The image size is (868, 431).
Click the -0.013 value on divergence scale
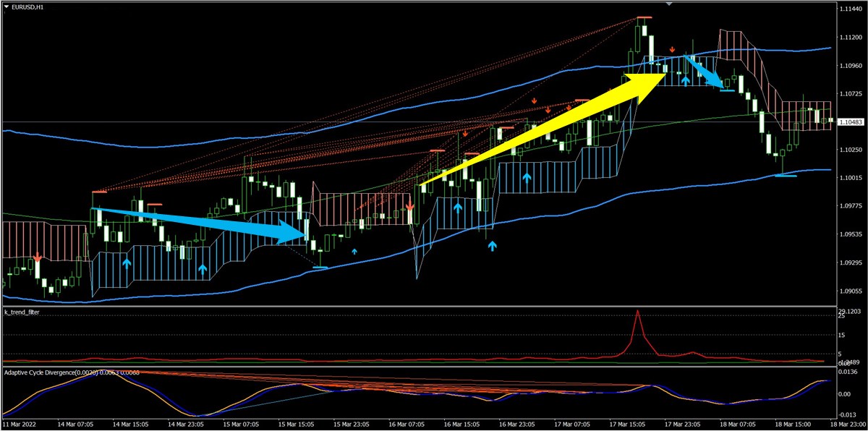(848, 414)
